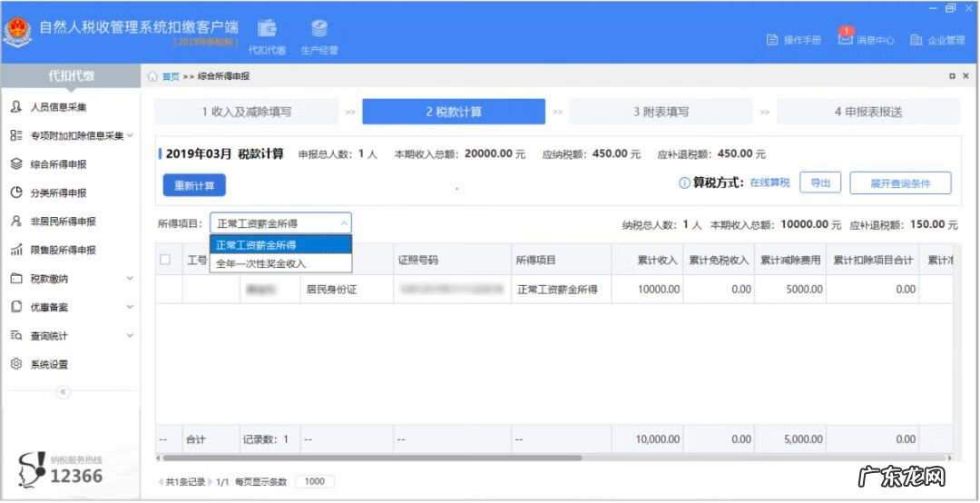The width and height of the screenshot is (980, 503).
Task: Click the 限售股所得申报 sidebar icon
Action: pos(17,251)
